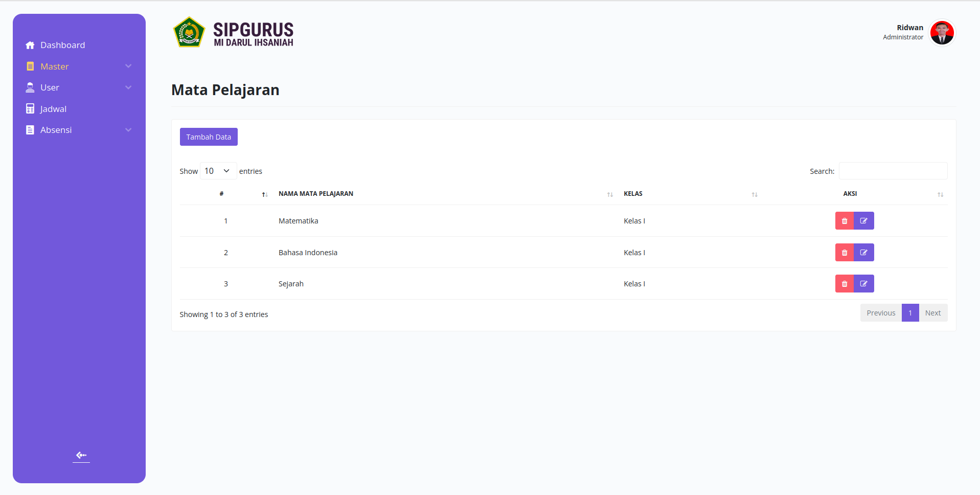Edit the Sejarah subject entry
980x495 pixels.
[864, 284]
